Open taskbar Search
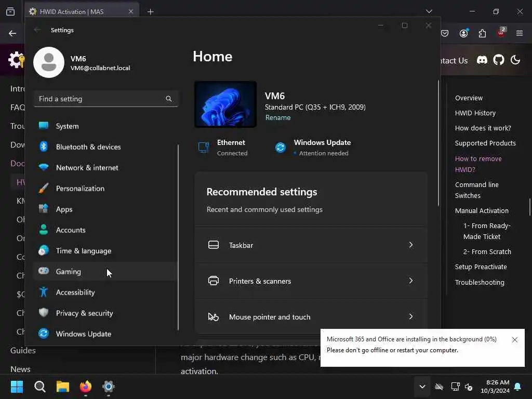The width and height of the screenshot is (532, 399). click(40, 387)
